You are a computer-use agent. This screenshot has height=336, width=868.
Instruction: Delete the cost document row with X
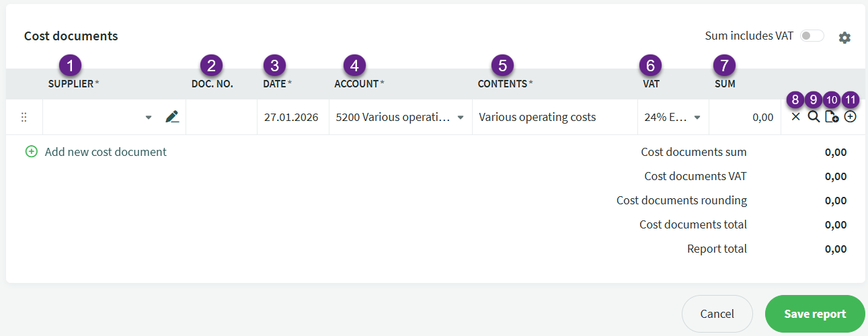click(796, 117)
